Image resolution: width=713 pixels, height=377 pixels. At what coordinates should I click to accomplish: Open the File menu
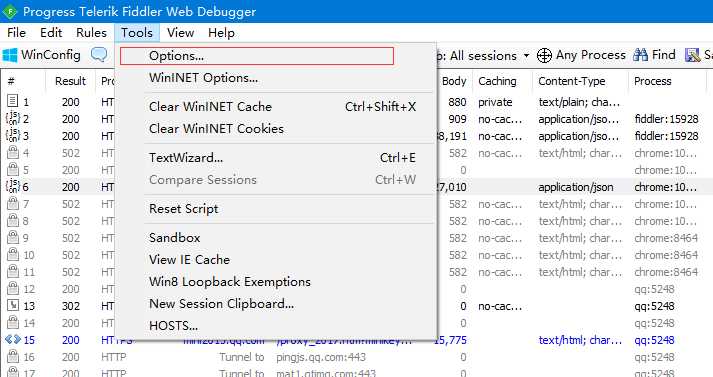16,33
